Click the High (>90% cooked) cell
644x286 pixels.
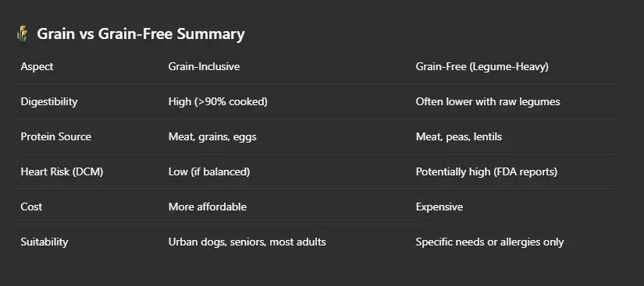coord(218,101)
